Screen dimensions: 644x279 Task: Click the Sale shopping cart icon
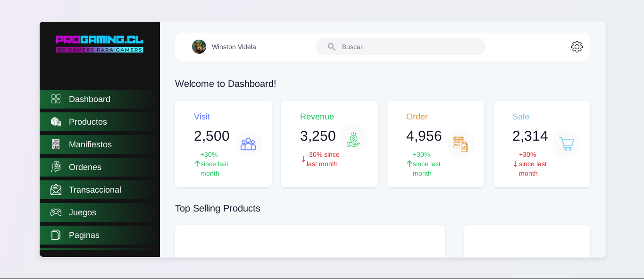566,144
